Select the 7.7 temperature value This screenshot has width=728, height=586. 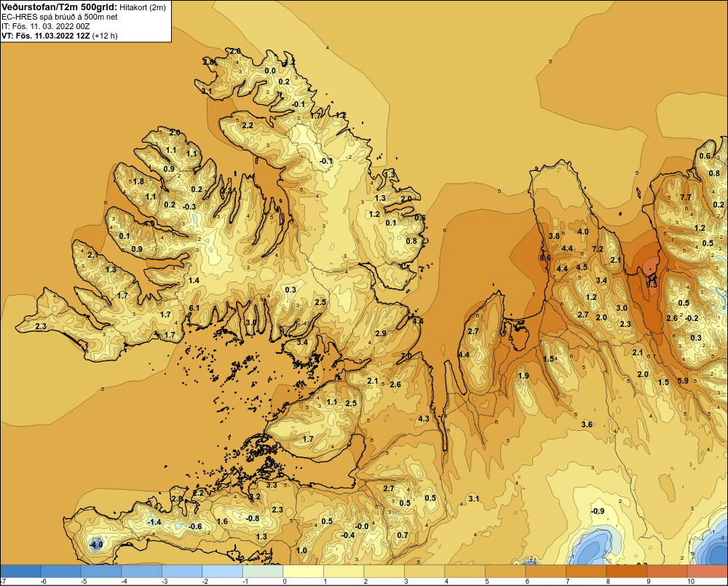coord(686,197)
